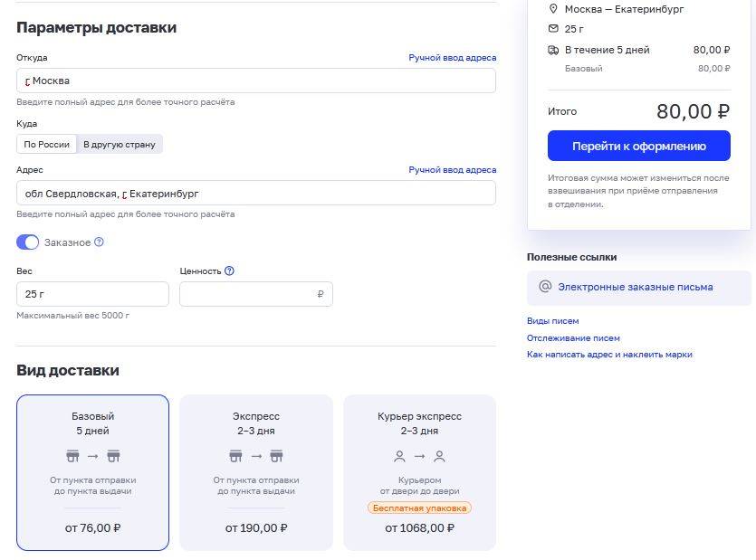This screenshot has height=560, width=756.
Task: Click the post office icon in Базовый card
Action: [x=72, y=455]
